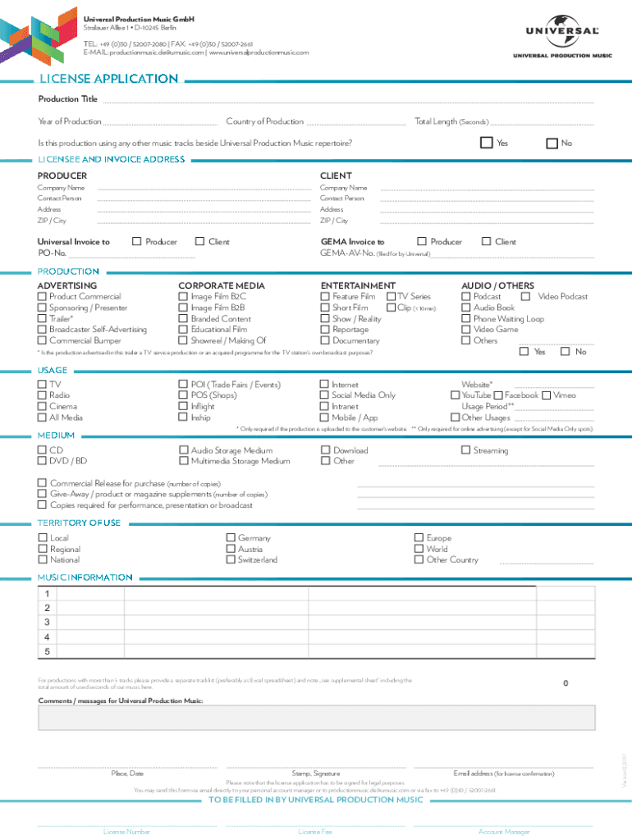
Task: Select the Client checkbox for GEMA Invoice
Action: [487, 242]
